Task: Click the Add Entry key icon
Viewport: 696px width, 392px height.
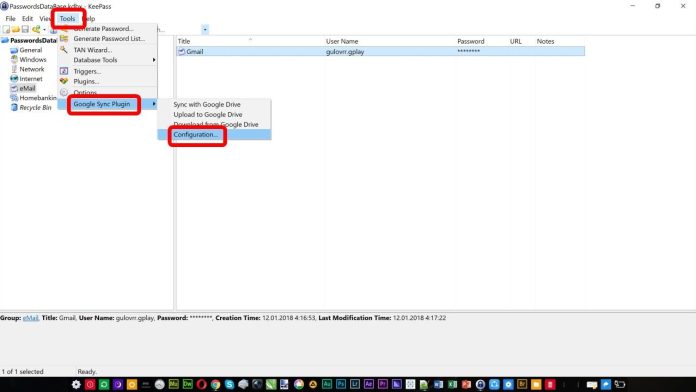Action: [x=36, y=29]
